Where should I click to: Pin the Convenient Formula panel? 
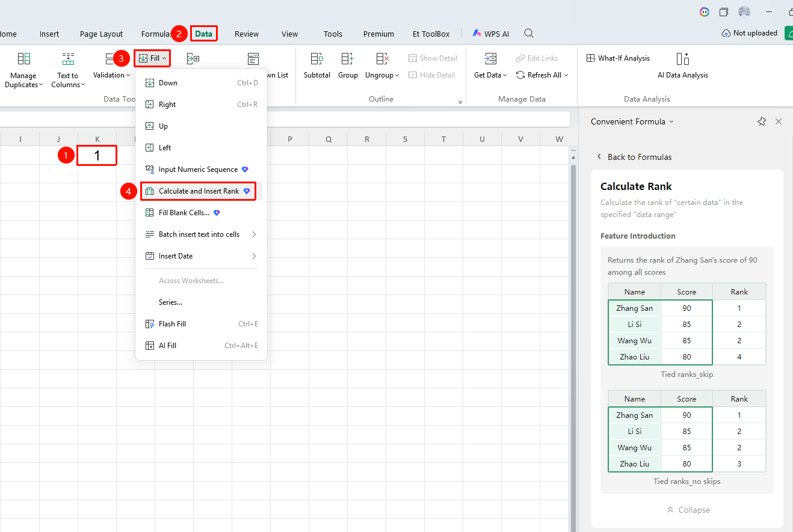tap(762, 121)
